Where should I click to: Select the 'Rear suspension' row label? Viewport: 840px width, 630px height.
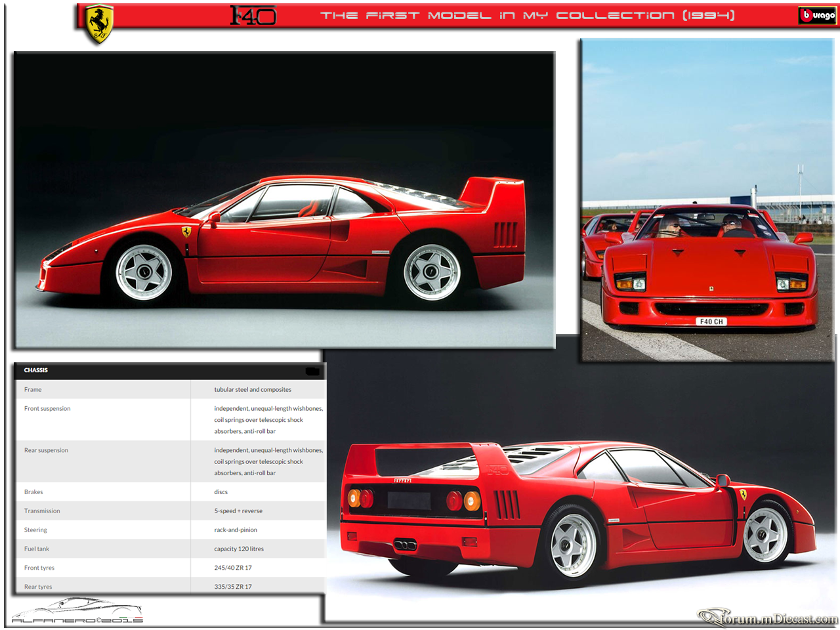click(46, 450)
